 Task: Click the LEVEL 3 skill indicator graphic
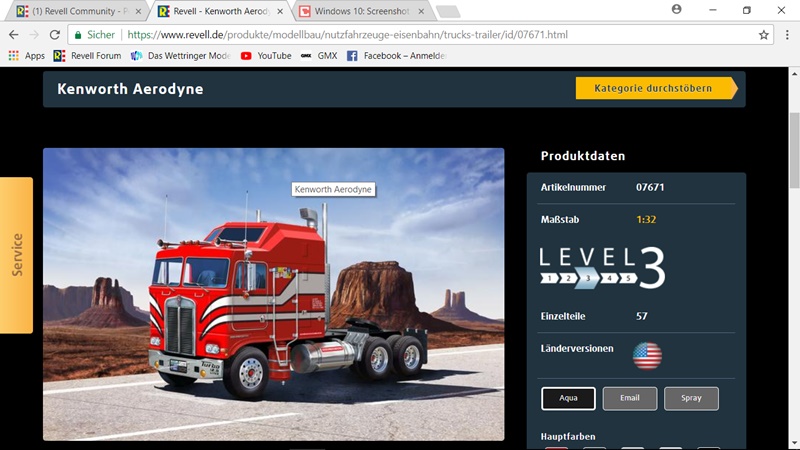click(603, 268)
